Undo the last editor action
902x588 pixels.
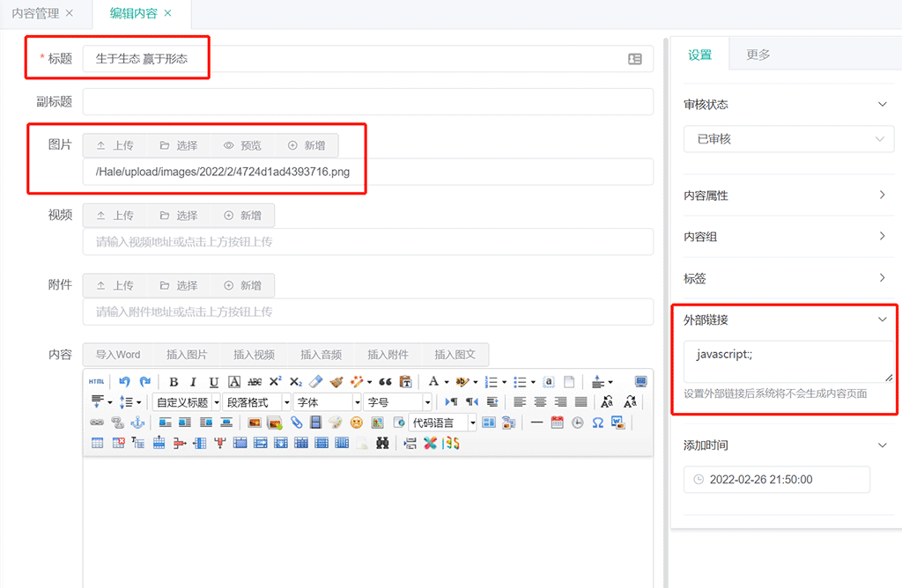tap(124, 382)
